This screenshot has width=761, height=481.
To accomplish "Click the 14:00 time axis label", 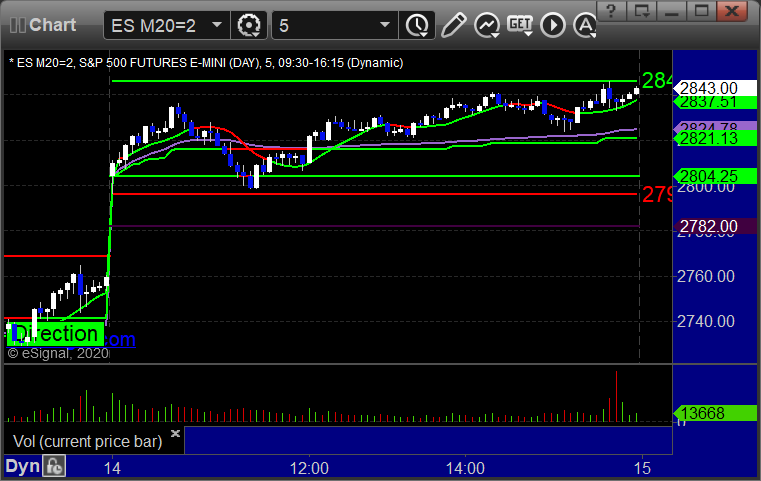I will point(465,468).
